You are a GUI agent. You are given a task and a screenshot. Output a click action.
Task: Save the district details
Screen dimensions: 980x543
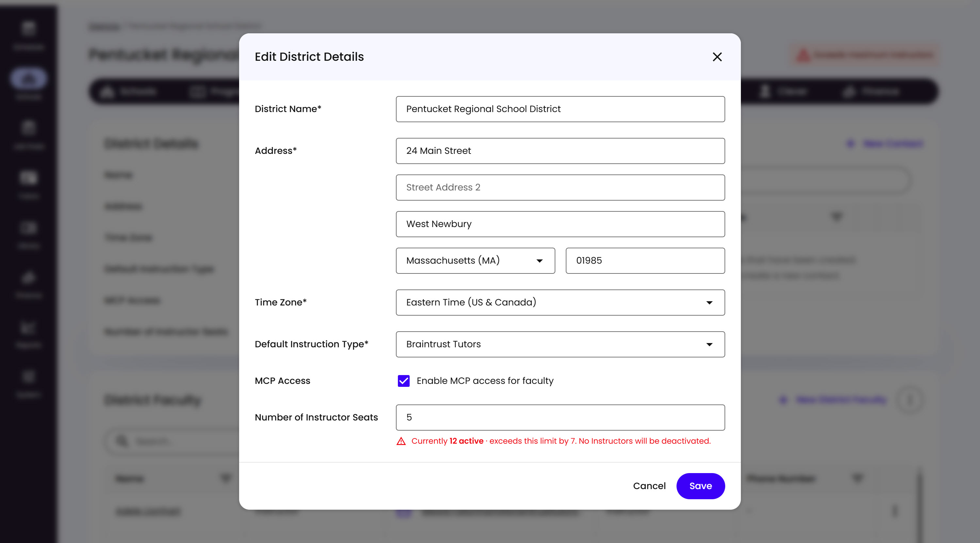(x=700, y=485)
